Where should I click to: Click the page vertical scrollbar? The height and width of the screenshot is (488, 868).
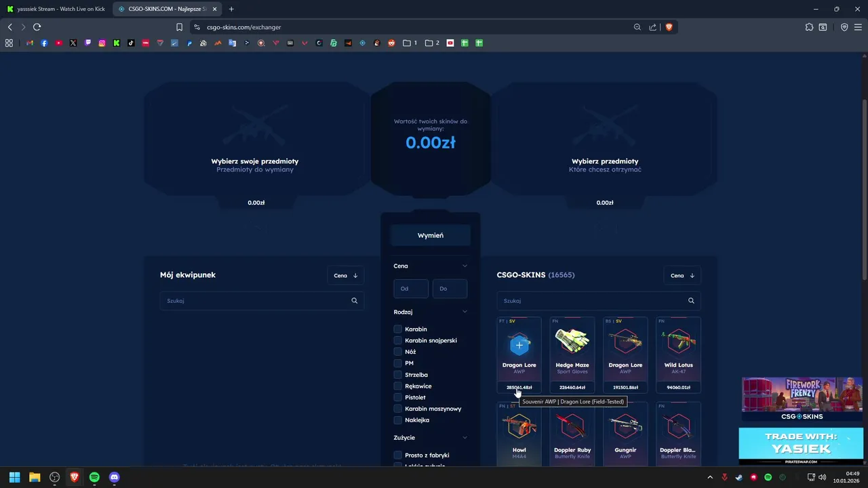[x=864, y=188]
